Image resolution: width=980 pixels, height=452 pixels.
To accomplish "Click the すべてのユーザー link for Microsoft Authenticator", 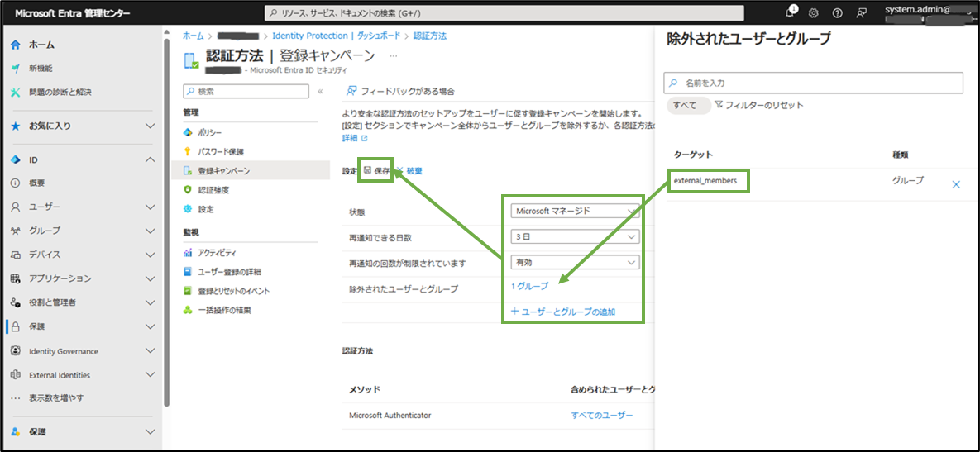I will click(x=602, y=415).
